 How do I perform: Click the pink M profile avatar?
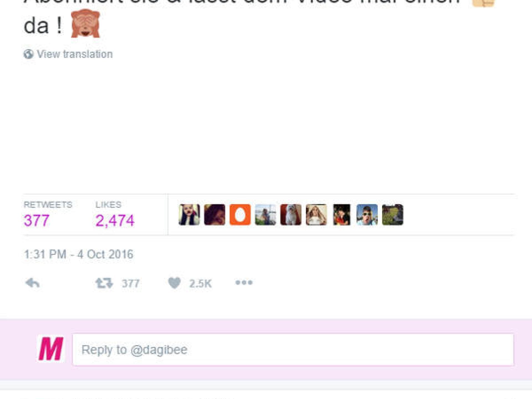pyautogui.click(x=51, y=349)
